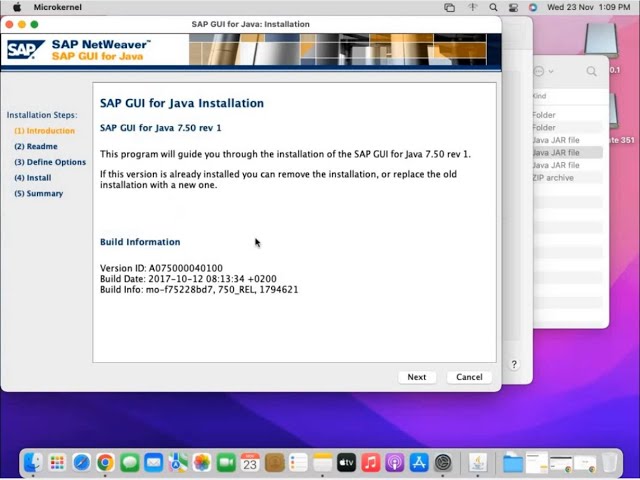The image size is (640, 480).
Task: Click the top desktop drive icon
Action: 601,40
